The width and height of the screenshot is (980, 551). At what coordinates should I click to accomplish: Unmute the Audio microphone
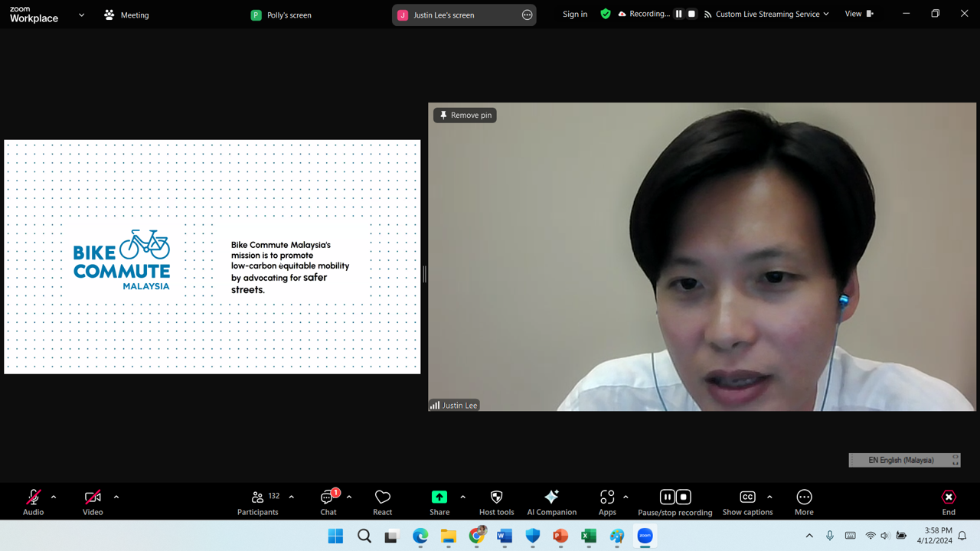point(34,502)
